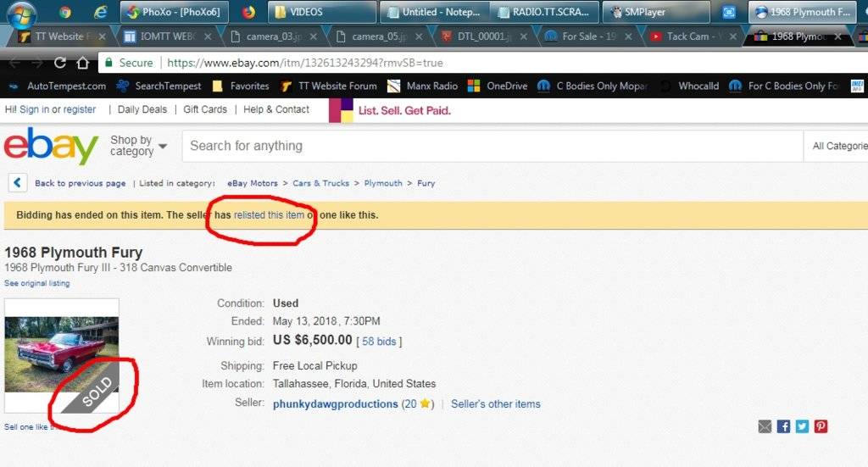The image size is (868, 467).
Task: Open the Windows Start menu
Action: pyautogui.click(x=22, y=13)
